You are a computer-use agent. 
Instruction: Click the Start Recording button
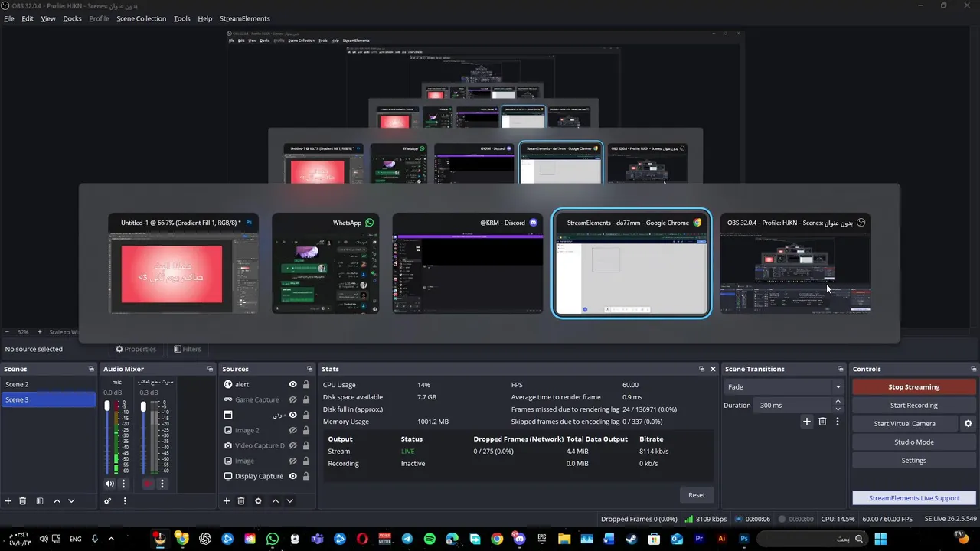tap(914, 405)
